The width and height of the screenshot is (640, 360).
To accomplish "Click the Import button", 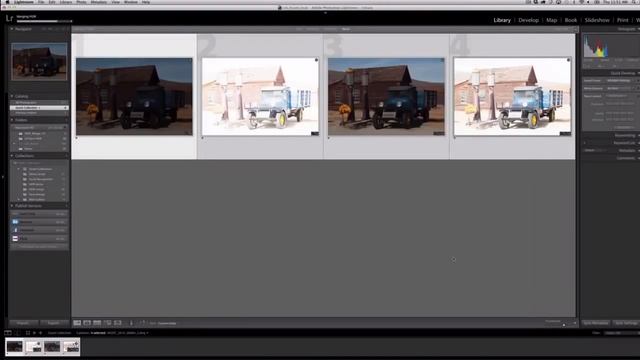I will click(23, 323).
